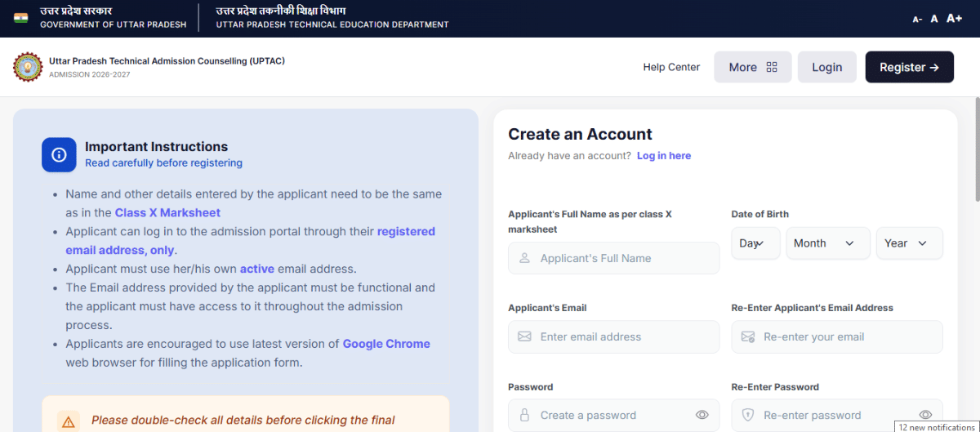Click the highlighted word active
Image resolution: width=980 pixels, height=432 pixels.
[256, 269]
